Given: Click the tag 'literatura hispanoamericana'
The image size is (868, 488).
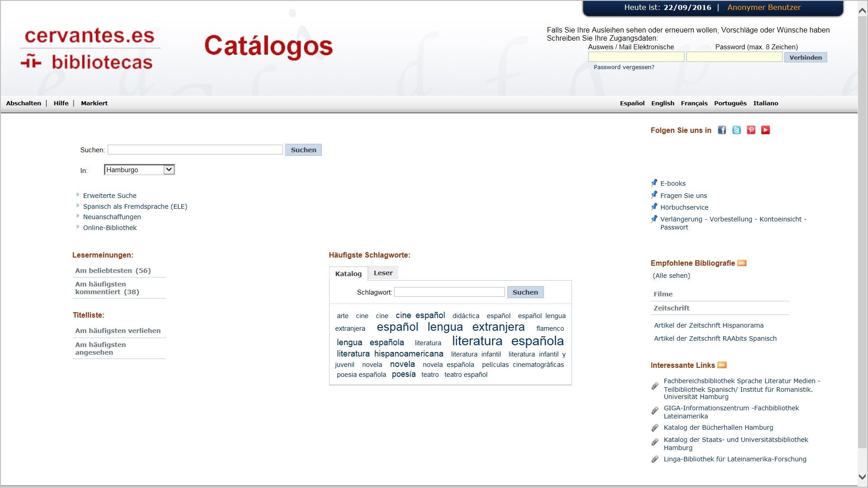Looking at the screenshot, I should [390, 354].
